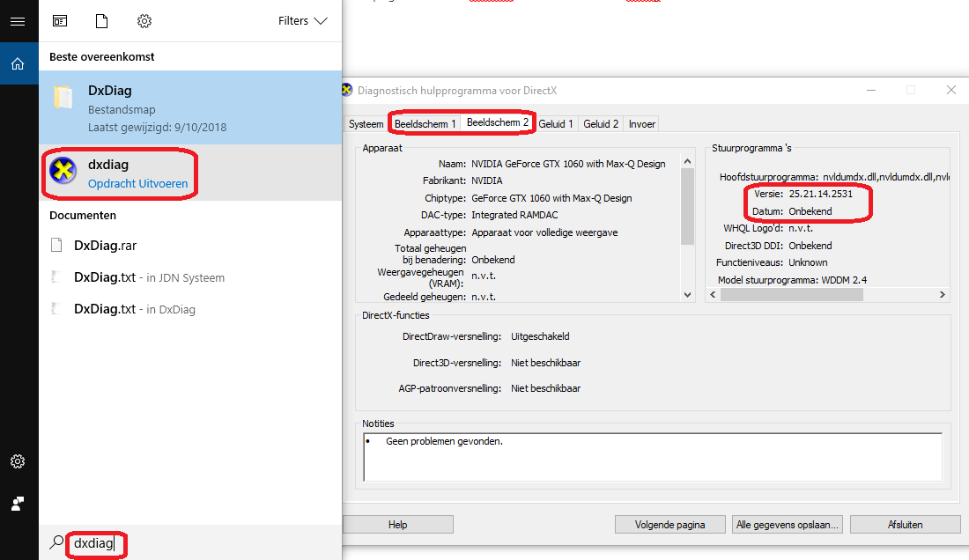969x560 pixels.
Task: Click the Integrated RAMDAC value
Action: tap(514, 215)
